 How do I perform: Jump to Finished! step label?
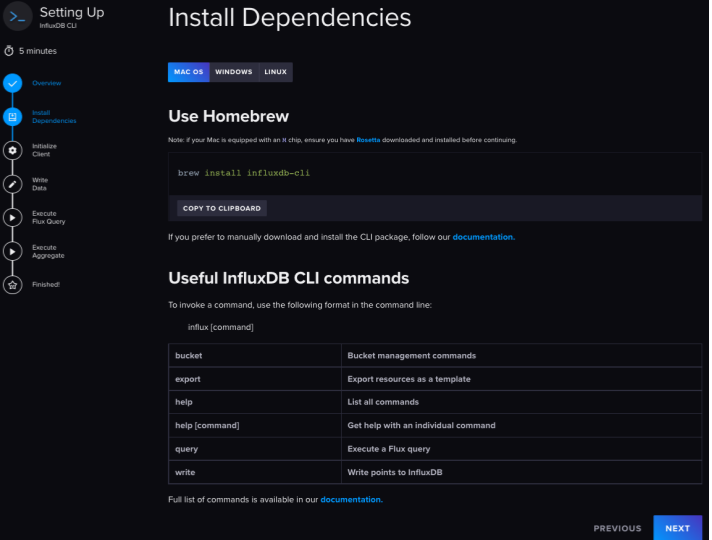46,285
